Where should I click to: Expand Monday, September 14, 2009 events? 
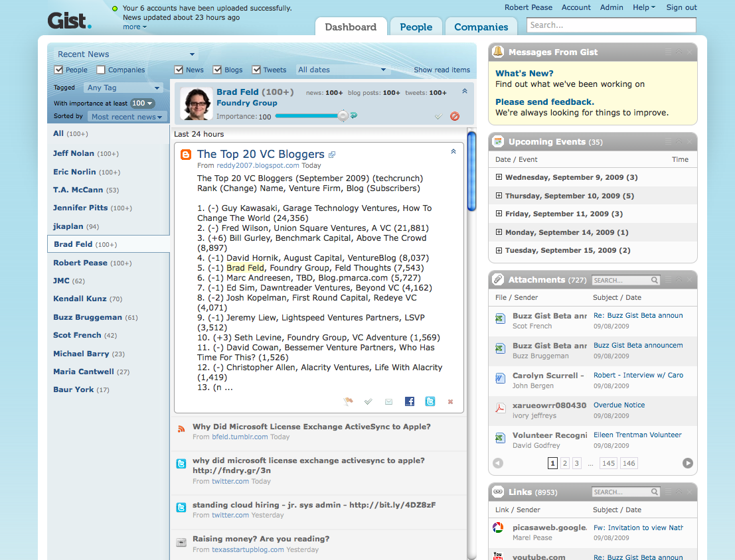499,232
